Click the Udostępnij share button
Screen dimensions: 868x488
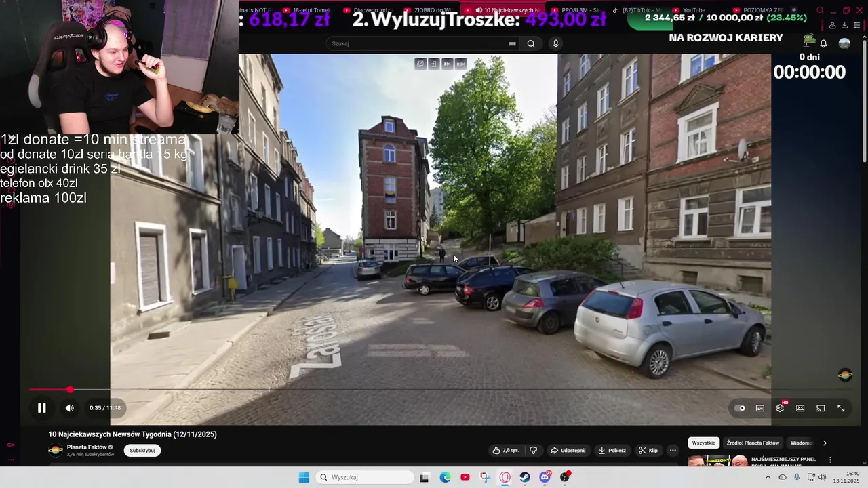(568, 451)
